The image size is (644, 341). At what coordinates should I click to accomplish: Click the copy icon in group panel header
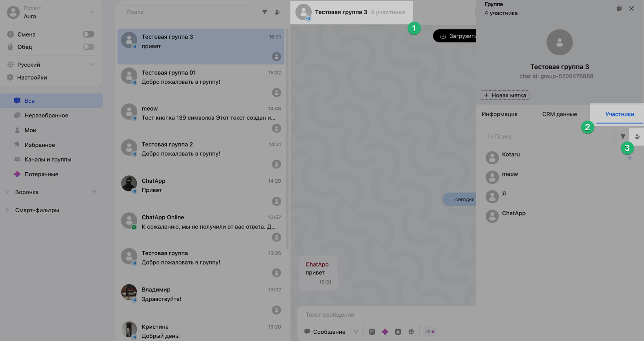point(619,8)
